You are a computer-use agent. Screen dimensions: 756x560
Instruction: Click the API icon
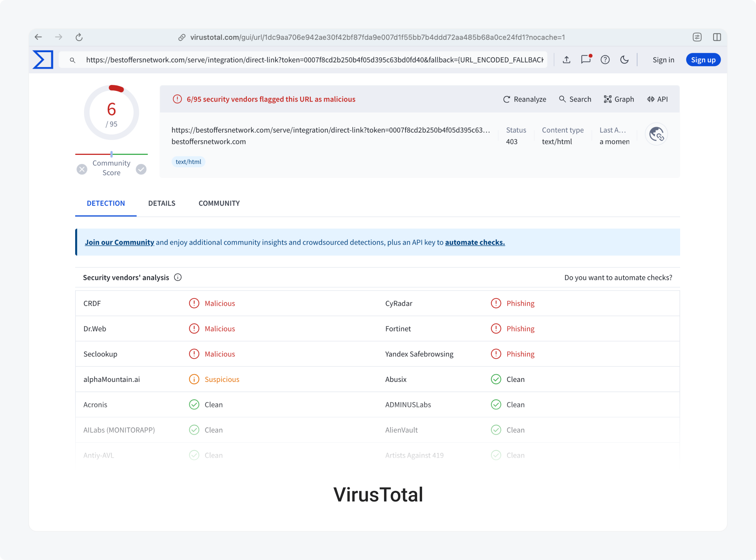click(x=650, y=99)
